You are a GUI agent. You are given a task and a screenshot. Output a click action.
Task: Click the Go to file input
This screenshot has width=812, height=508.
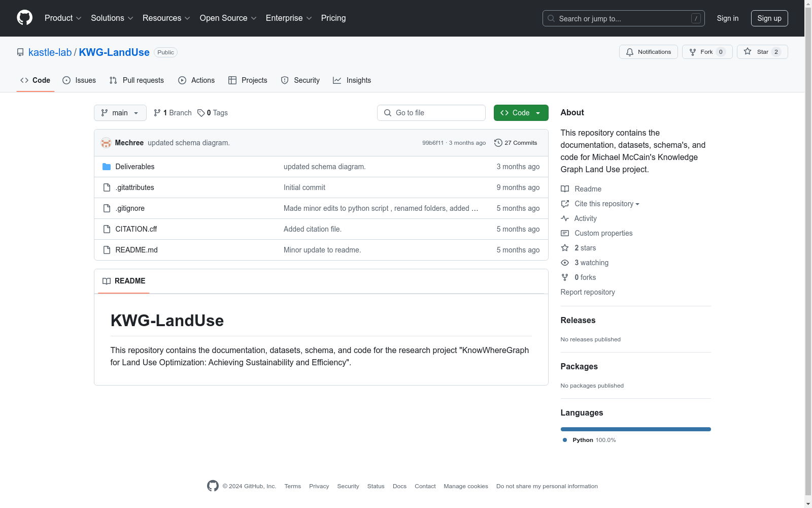[431, 113]
